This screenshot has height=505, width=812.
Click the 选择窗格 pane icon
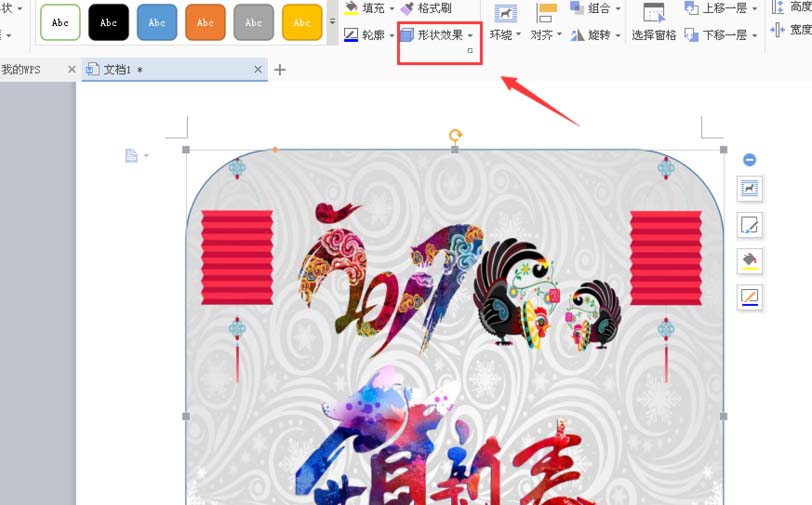(654, 13)
